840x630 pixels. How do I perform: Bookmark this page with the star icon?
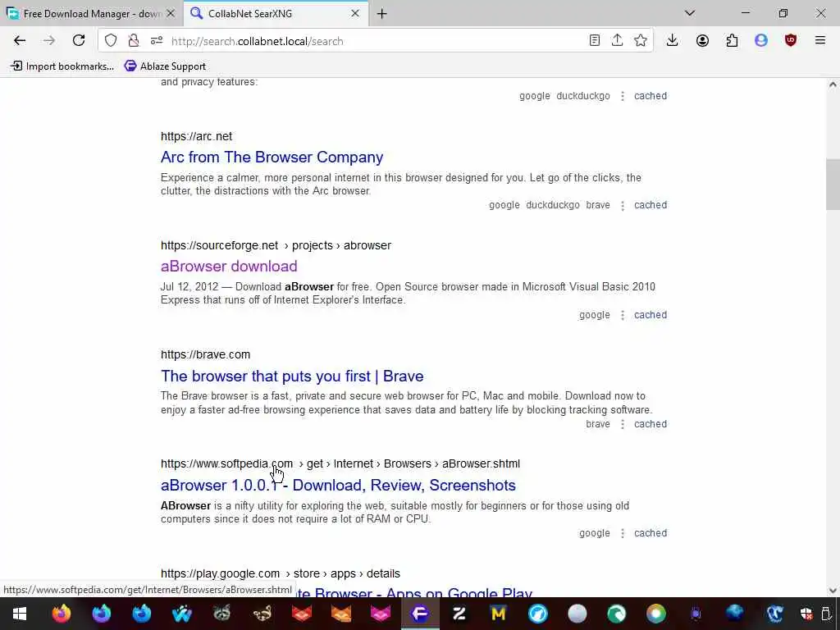coord(640,41)
